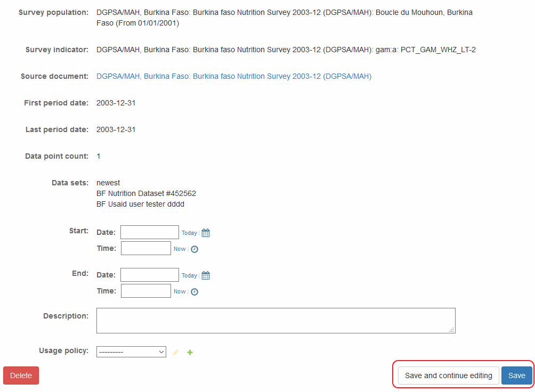Add a new usage policy with green plus
This screenshot has width=535, height=392.
coord(190,352)
